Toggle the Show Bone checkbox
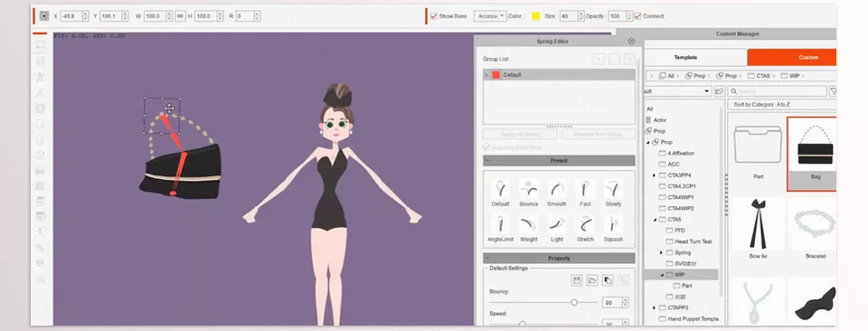 433,16
